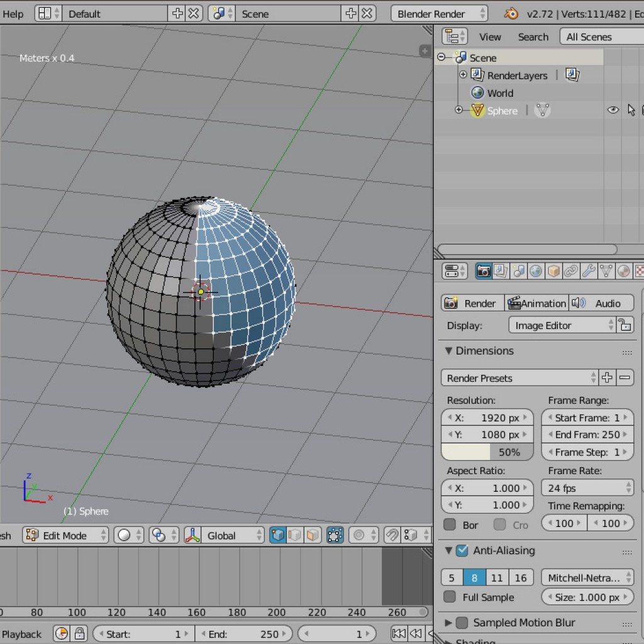Open the Help menu

click(13, 14)
